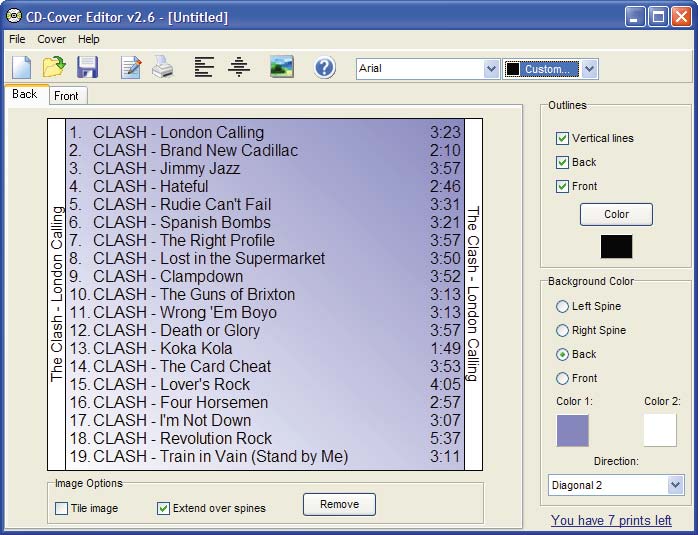Click track line 'CLASH - The Card Cheat'
This screenshot has height=535, width=698.
coord(182,366)
